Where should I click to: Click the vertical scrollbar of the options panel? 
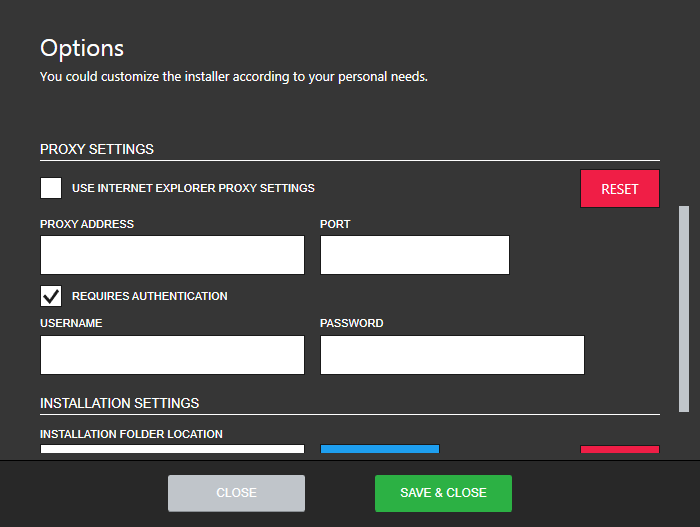(x=684, y=308)
